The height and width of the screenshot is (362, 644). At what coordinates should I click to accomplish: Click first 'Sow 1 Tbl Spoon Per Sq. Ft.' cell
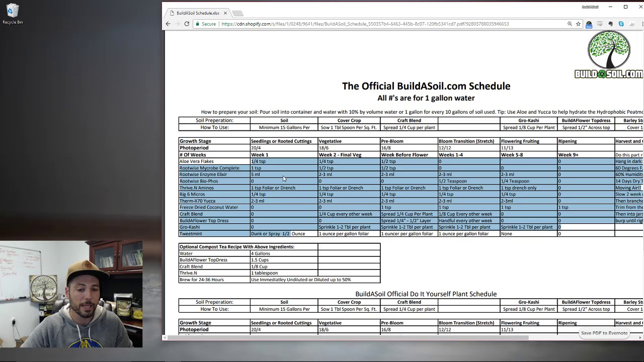click(x=349, y=128)
